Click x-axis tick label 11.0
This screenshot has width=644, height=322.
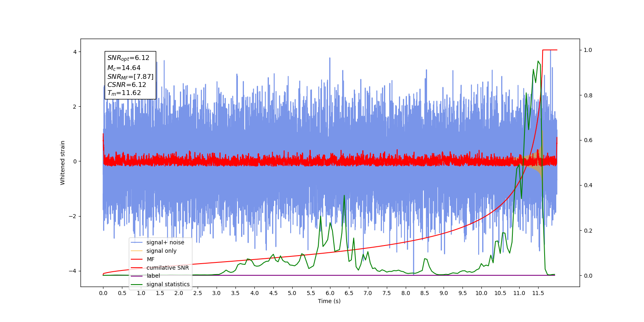pos(519,293)
